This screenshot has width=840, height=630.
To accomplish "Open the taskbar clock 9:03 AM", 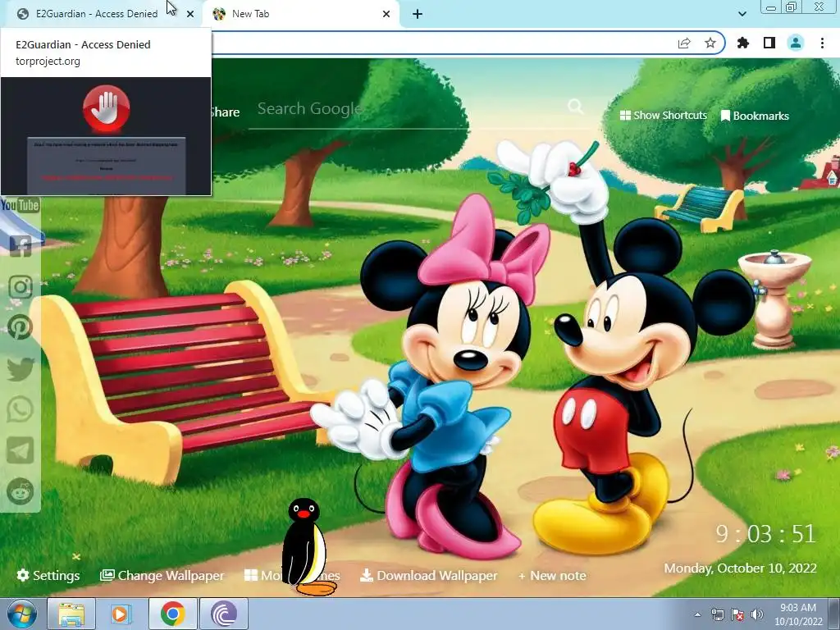I will pos(798,614).
